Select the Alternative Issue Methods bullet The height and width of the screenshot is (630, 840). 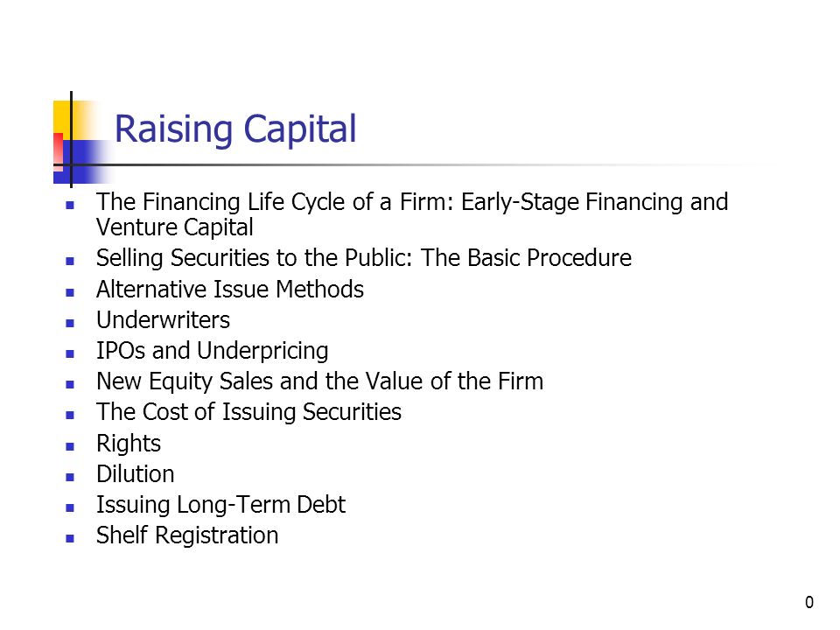230,290
